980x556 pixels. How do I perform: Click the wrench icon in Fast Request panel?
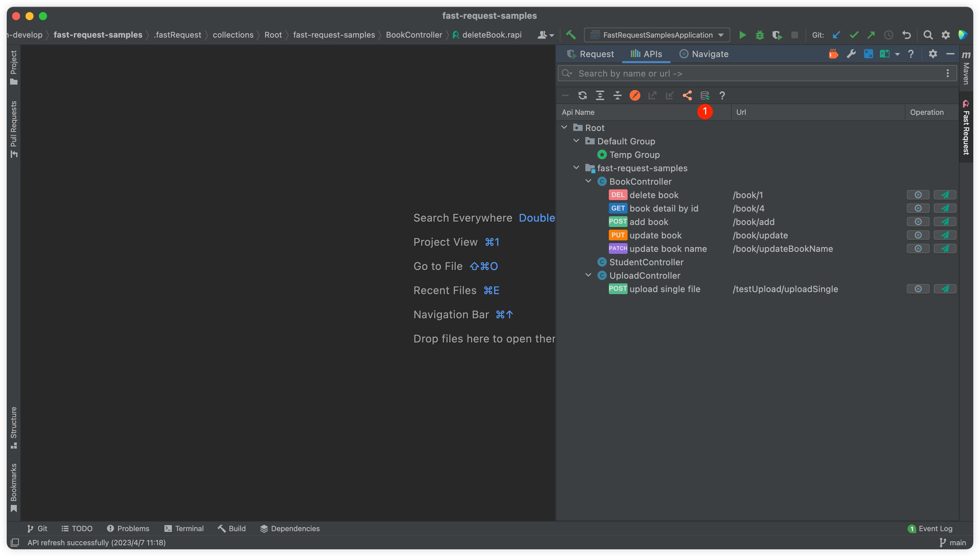[x=851, y=54]
